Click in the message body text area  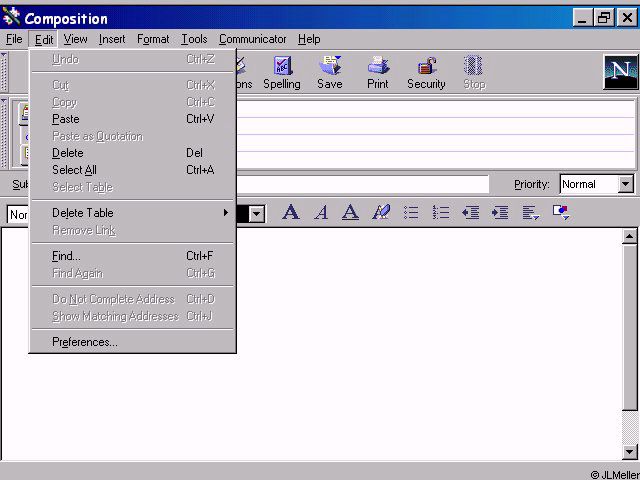pos(429,344)
